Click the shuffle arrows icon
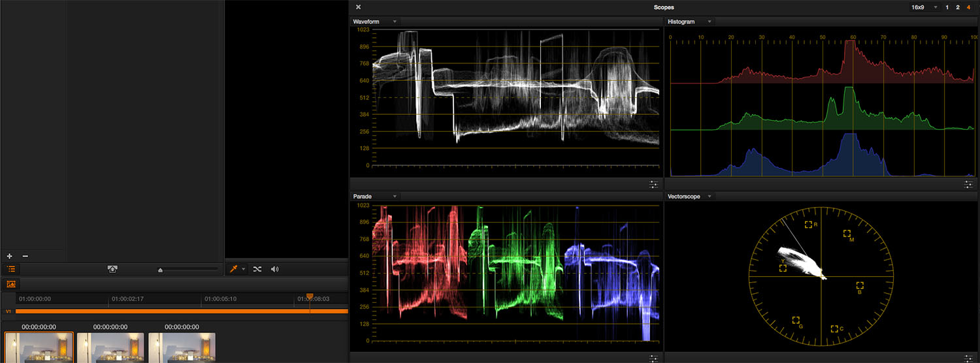This screenshot has width=980, height=363. pyautogui.click(x=257, y=269)
